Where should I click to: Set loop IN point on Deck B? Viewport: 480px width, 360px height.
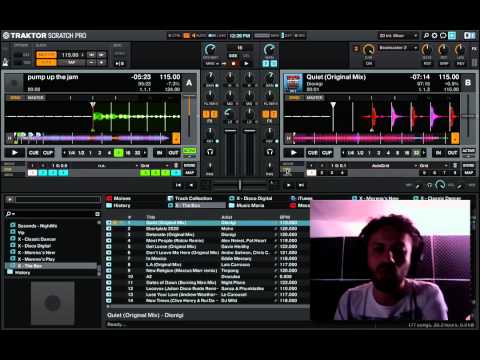tap(438, 153)
